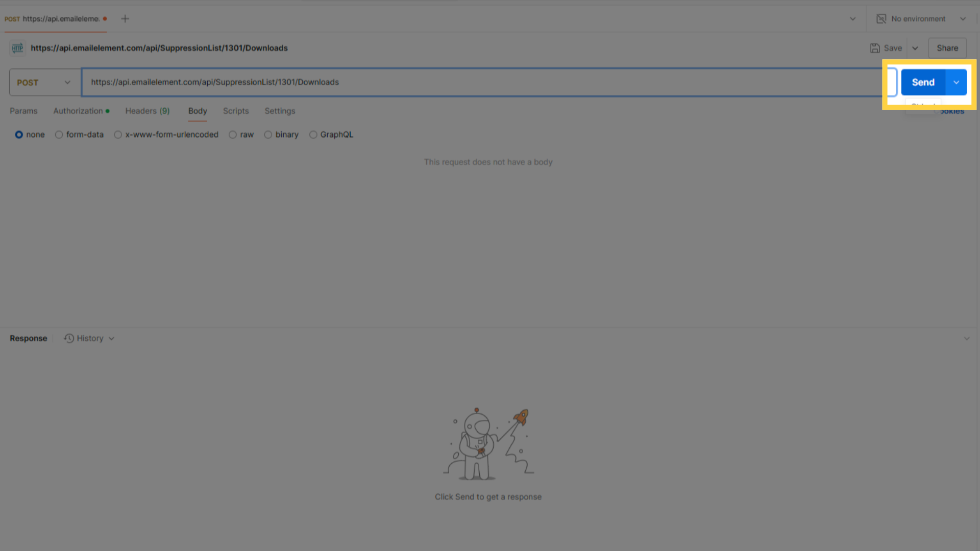Click the request title SuppressionList/1301/Downloads
The width and height of the screenshot is (980, 551).
[x=159, y=48]
